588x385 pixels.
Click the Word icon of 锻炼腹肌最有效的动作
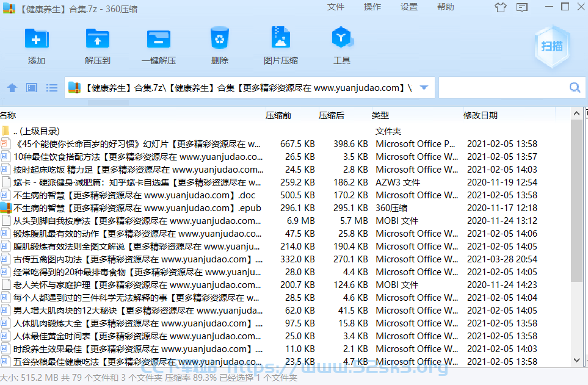coord(5,234)
